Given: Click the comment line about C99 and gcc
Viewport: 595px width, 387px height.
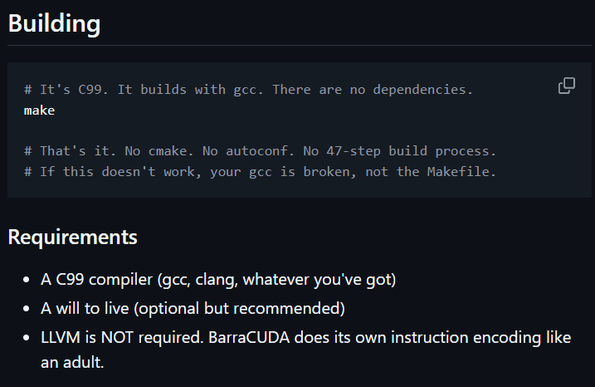Looking at the screenshot, I should point(249,90).
